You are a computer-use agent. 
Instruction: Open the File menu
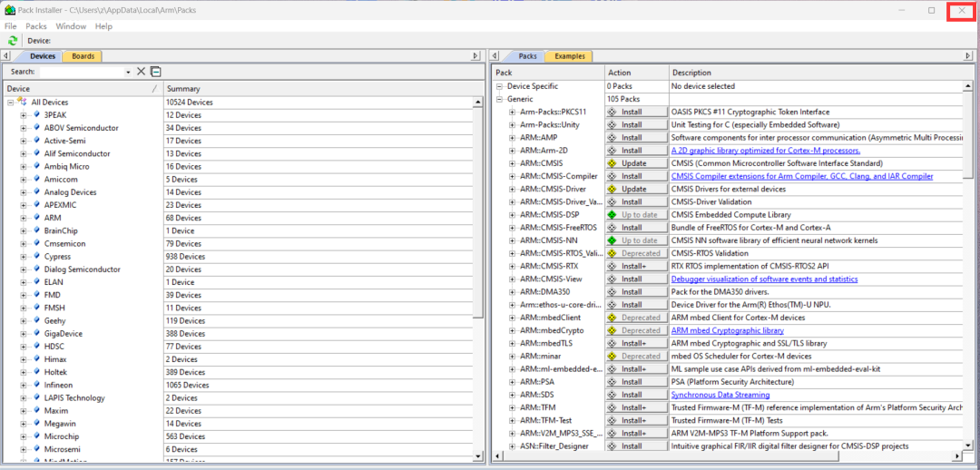pos(11,26)
